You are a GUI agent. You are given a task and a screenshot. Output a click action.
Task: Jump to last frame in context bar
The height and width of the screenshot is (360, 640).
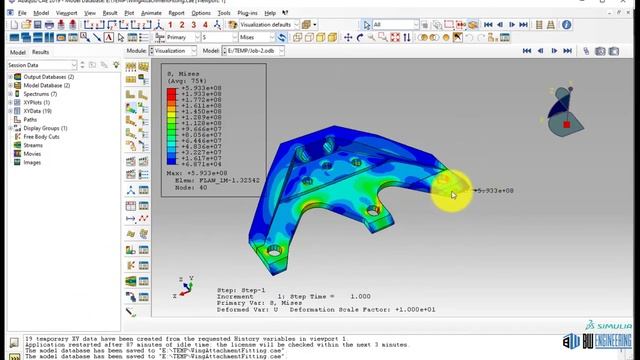pos(567,51)
